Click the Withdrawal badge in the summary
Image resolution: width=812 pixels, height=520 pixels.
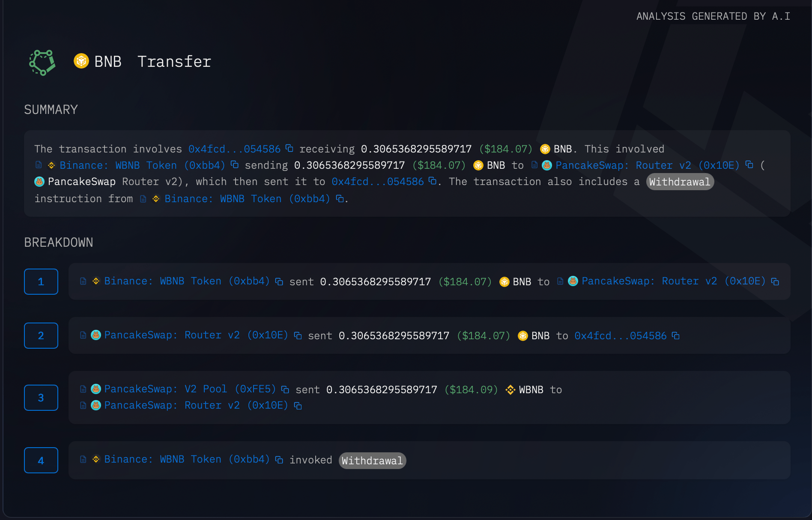click(680, 182)
